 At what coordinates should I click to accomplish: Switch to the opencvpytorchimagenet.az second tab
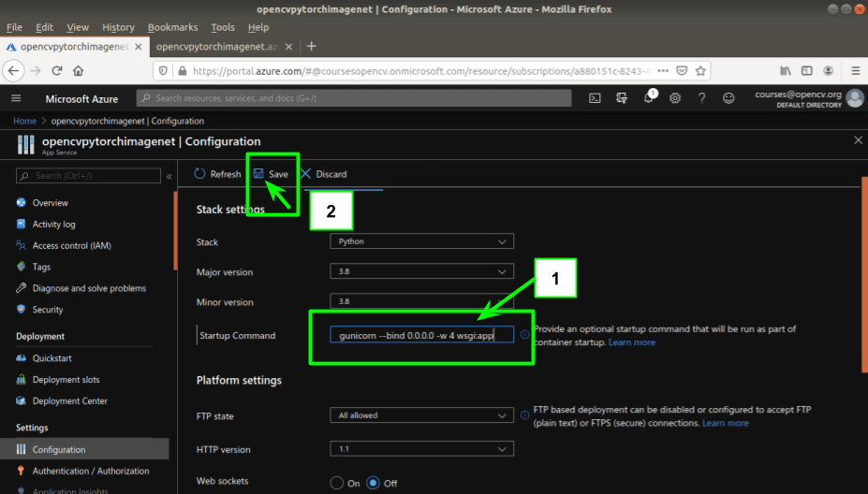[x=217, y=47]
